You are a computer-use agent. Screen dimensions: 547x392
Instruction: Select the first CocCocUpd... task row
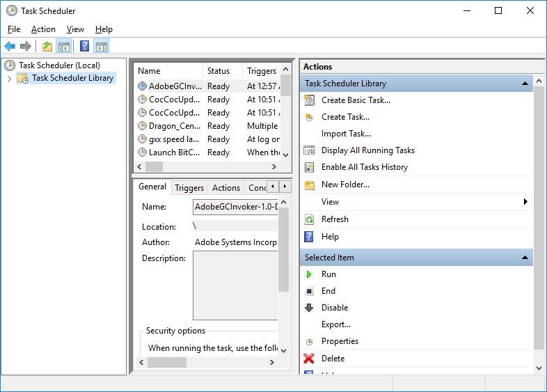coord(208,100)
